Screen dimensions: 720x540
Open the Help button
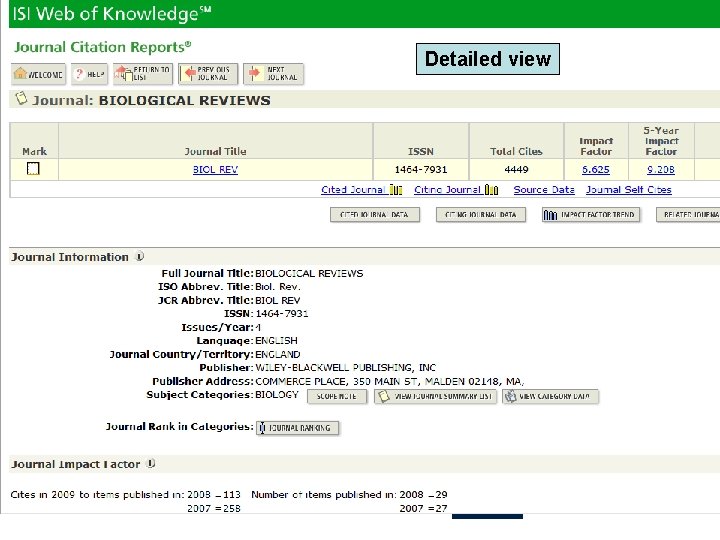tap(90, 74)
